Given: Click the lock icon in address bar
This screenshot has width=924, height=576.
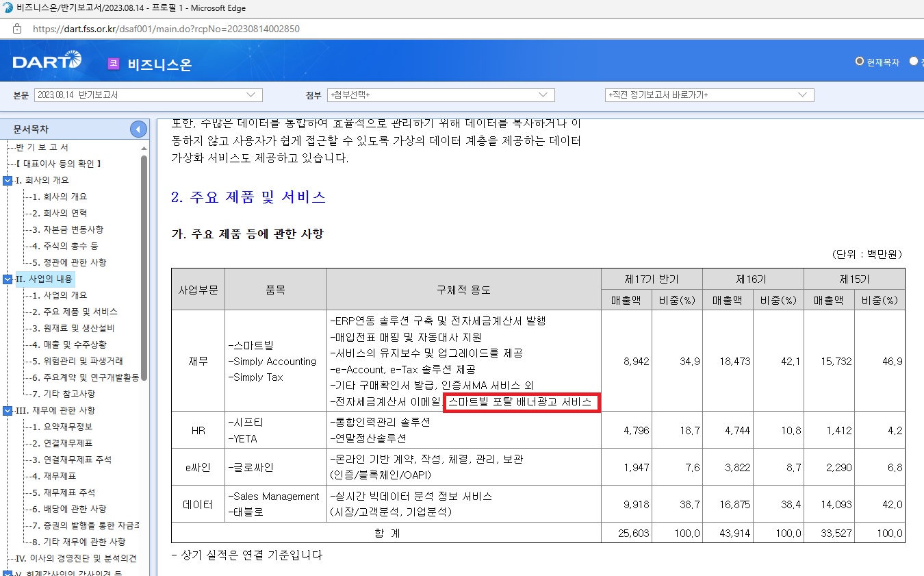Looking at the screenshot, I should [x=17, y=29].
